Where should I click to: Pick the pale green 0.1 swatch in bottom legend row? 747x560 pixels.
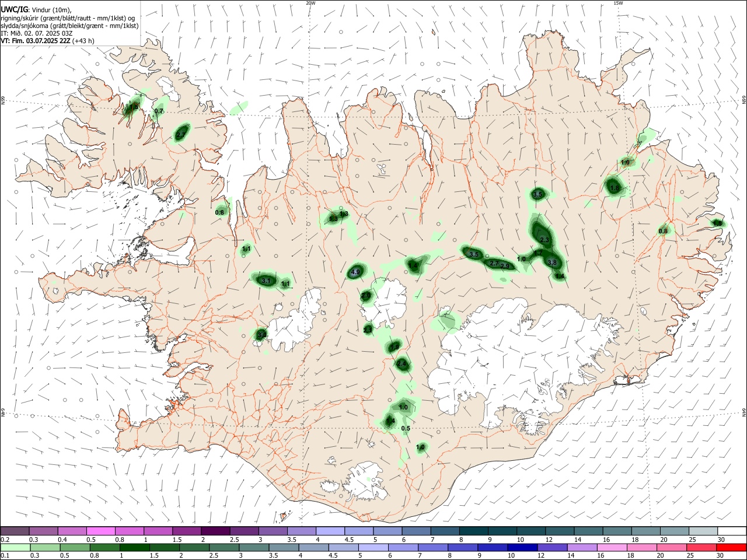click(x=15, y=547)
